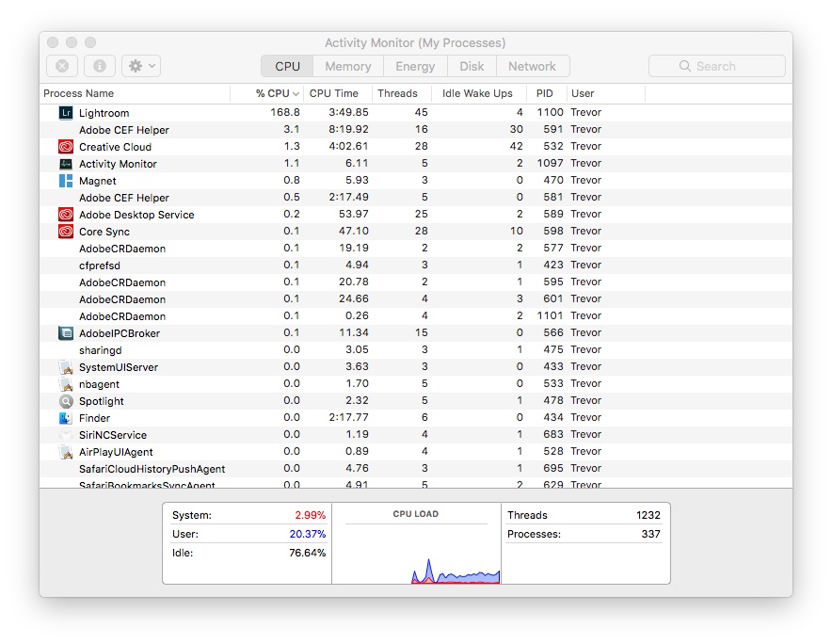Select the Lightroom process name

tap(104, 113)
